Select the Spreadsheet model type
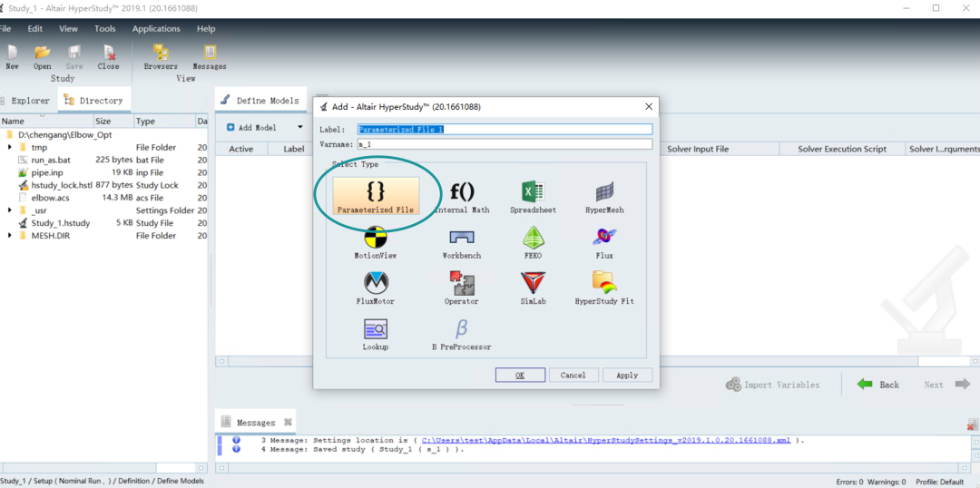The height and width of the screenshot is (488, 980). point(533,196)
